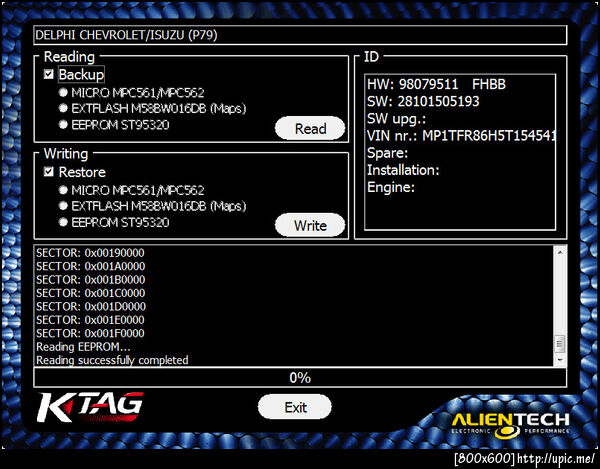Viewport: 600px width, 469px height.
Task: Select MICRO MPC561/MPC562 under Writing
Action: pos(63,190)
